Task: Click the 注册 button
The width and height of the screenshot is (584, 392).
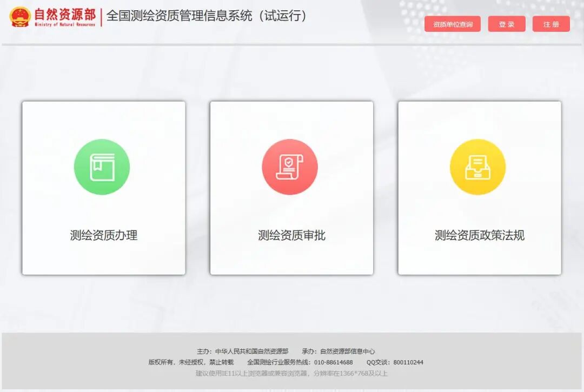Action: tap(551, 24)
